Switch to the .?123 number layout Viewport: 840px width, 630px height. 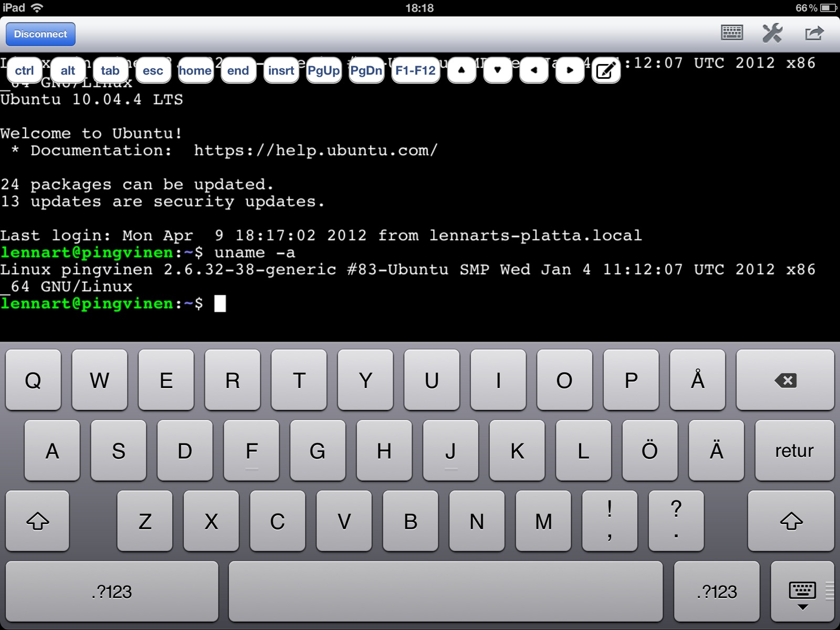112,591
